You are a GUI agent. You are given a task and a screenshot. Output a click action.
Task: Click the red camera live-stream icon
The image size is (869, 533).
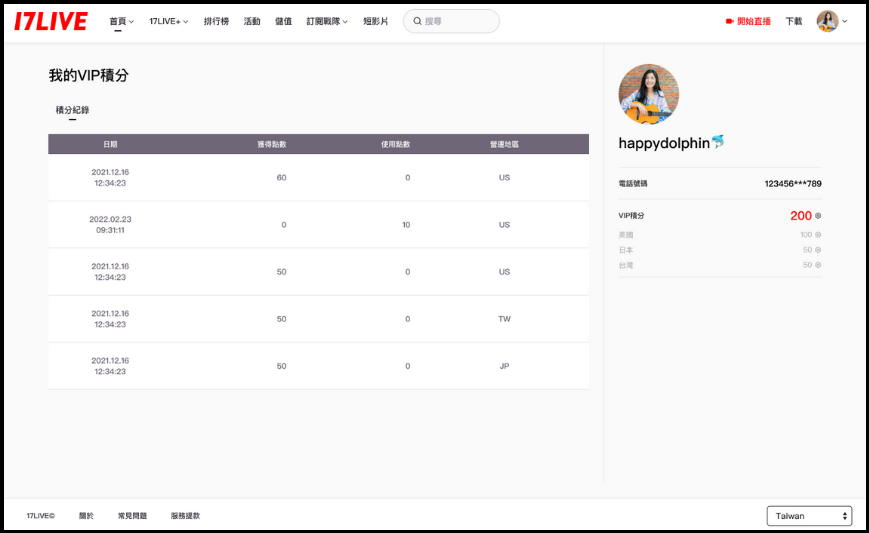click(x=729, y=21)
